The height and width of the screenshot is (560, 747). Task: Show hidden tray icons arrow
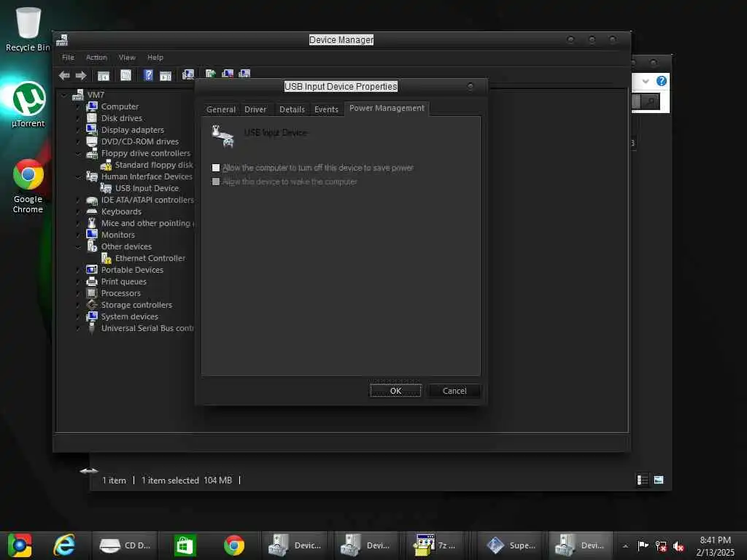click(x=625, y=546)
